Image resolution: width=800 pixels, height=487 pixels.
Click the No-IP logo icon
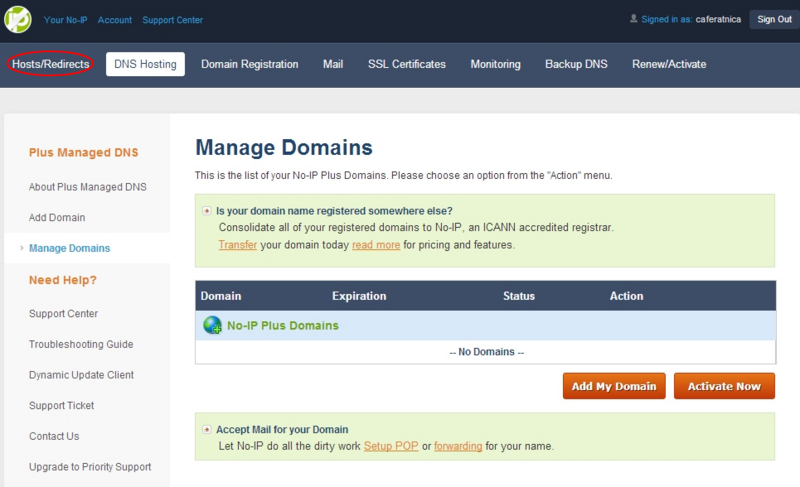(x=18, y=20)
